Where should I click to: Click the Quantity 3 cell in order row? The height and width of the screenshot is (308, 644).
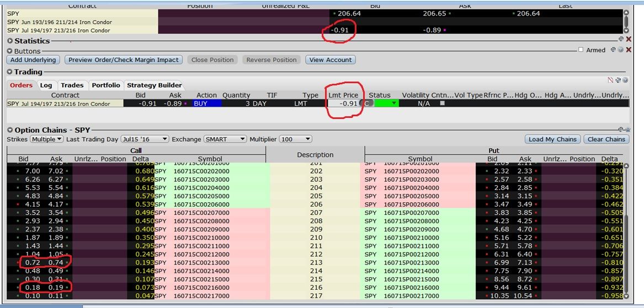pos(237,104)
